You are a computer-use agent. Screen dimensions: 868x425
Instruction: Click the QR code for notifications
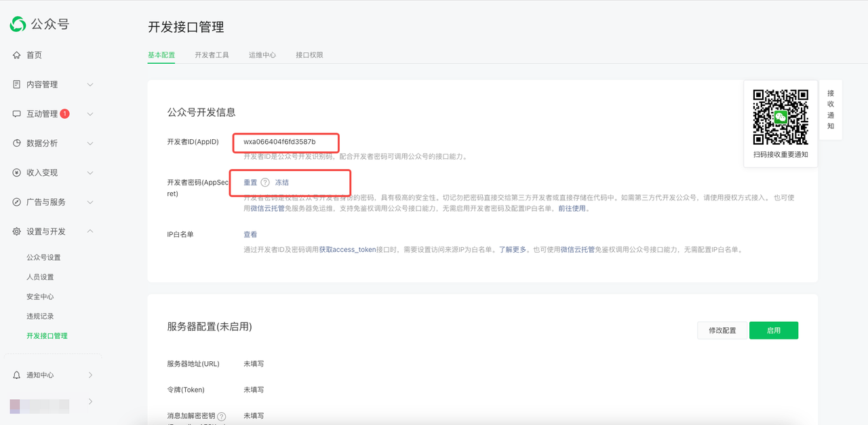point(781,117)
